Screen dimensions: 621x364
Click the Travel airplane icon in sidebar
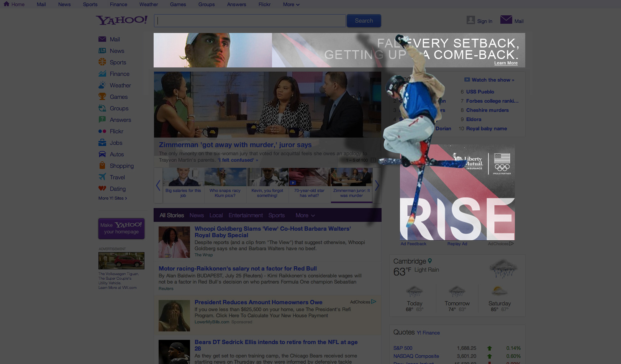pyautogui.click(x=102, y=177)
